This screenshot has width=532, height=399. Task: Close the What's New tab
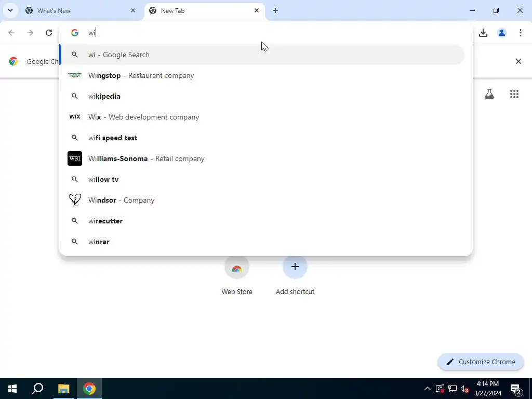coord(133,10)
